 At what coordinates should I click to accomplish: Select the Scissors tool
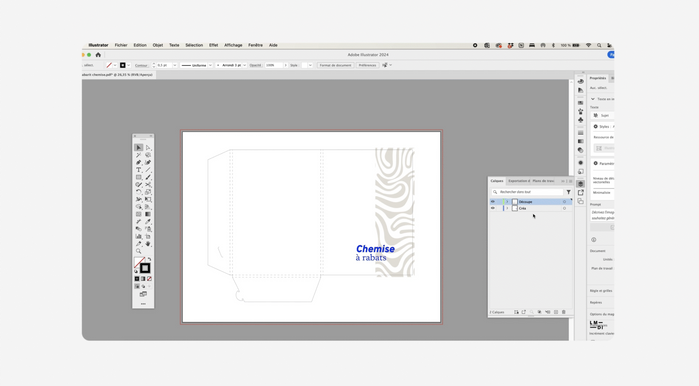pyautogui.click(x=148, y=185)
